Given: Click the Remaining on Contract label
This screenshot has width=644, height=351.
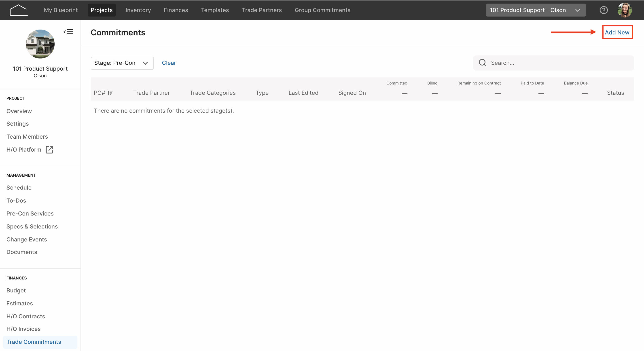Looking at the screenshot, I should coord(479,83).
